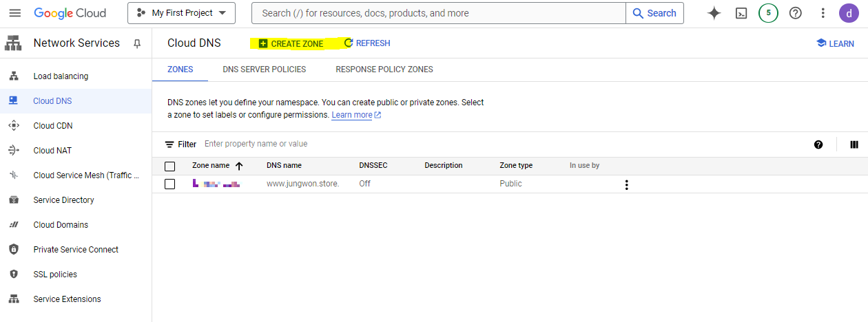Click the SSL policies shield icon
The height and width of the screenshot is (322, 868).
[x=13, y=275]
